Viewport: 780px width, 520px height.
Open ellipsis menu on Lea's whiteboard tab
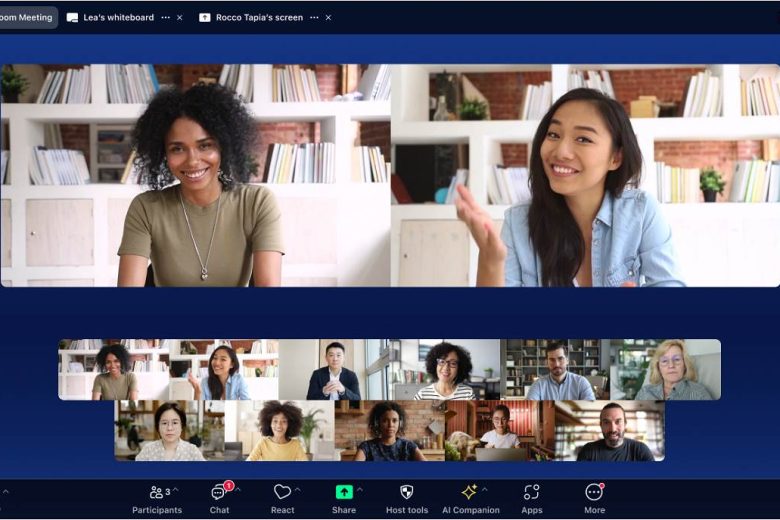point(166,17)
